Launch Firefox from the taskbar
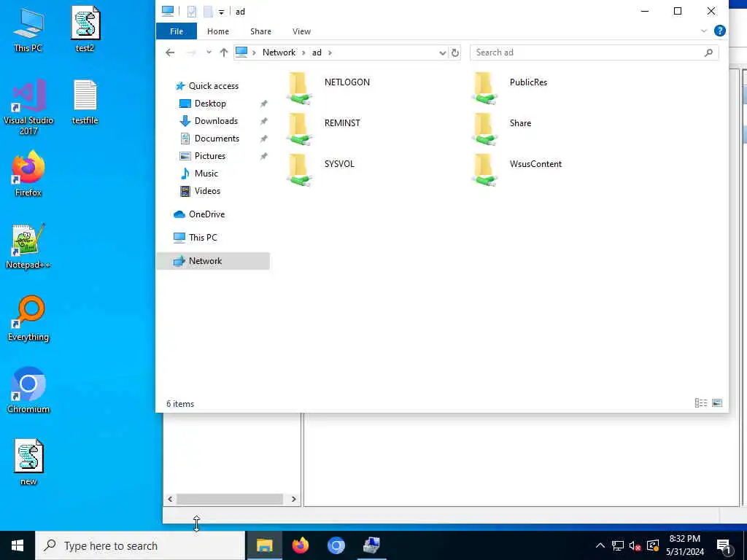 click(x=300, y=545)
